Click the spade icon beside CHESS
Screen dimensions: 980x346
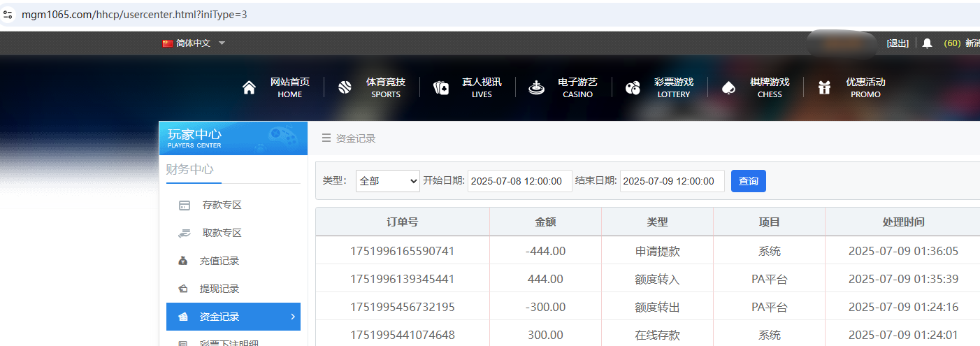tap(728, 88)
